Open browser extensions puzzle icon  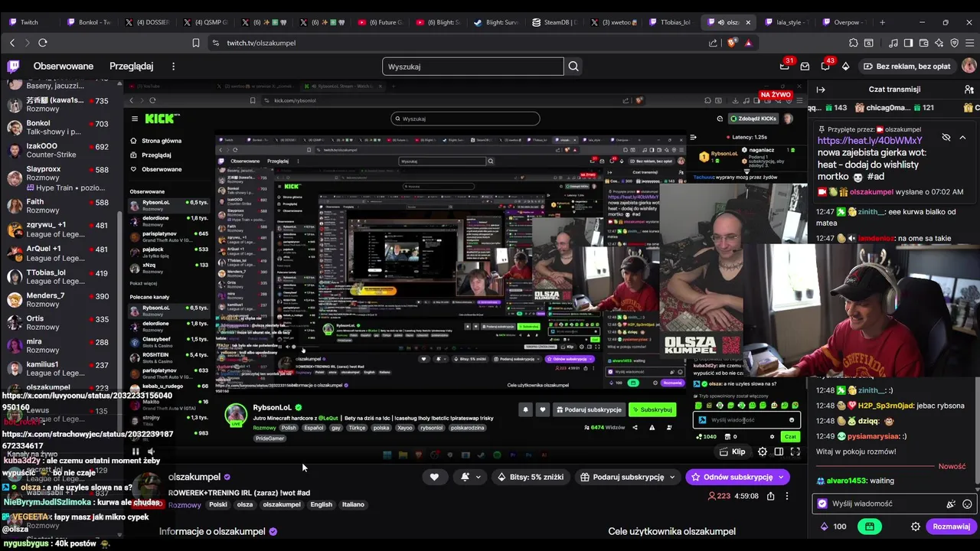pyautogui.click(x=853, y=43)
